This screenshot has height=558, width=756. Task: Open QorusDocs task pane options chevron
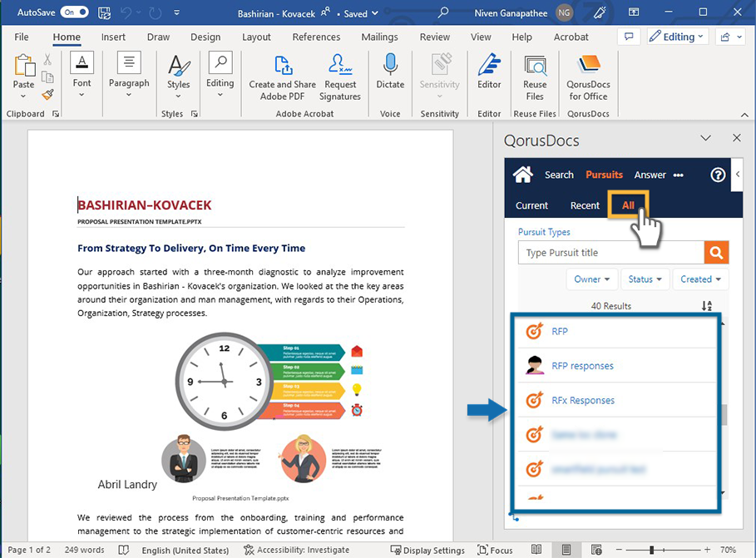click(706, 138)
